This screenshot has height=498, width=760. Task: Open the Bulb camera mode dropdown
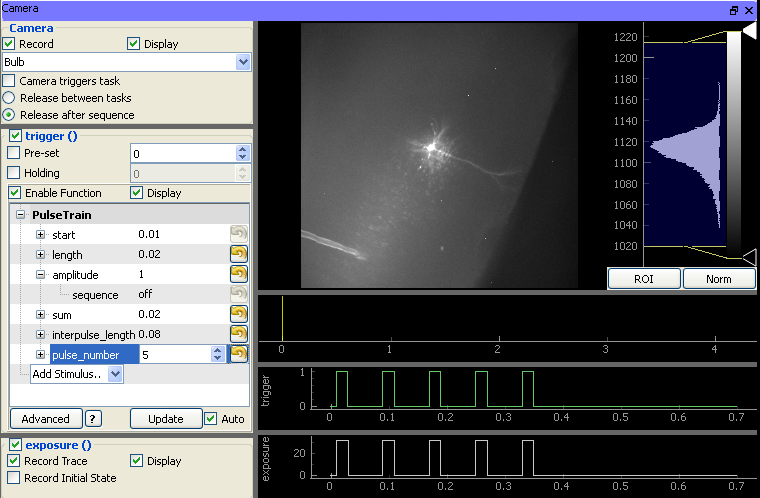[243, 62]
